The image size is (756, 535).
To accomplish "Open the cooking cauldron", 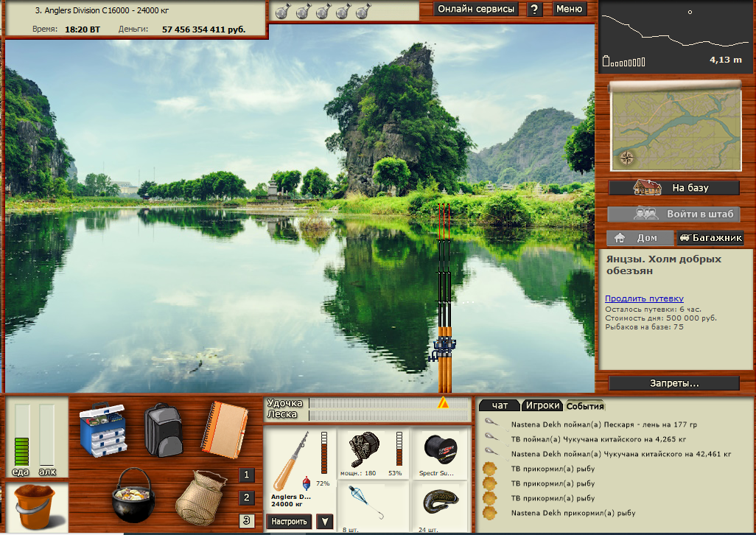I will [x=133, y=495].
